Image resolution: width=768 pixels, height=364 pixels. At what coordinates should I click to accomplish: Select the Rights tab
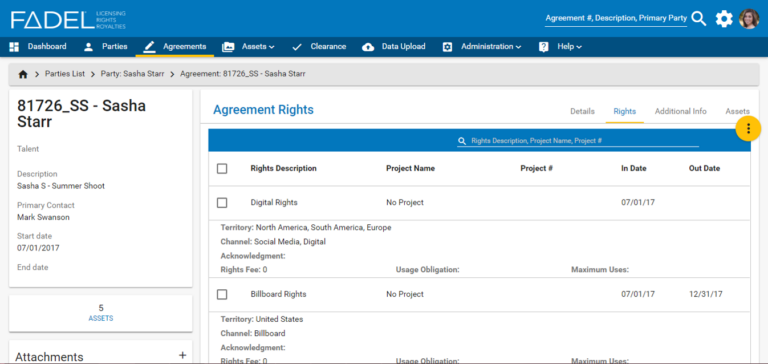[624, 111]
